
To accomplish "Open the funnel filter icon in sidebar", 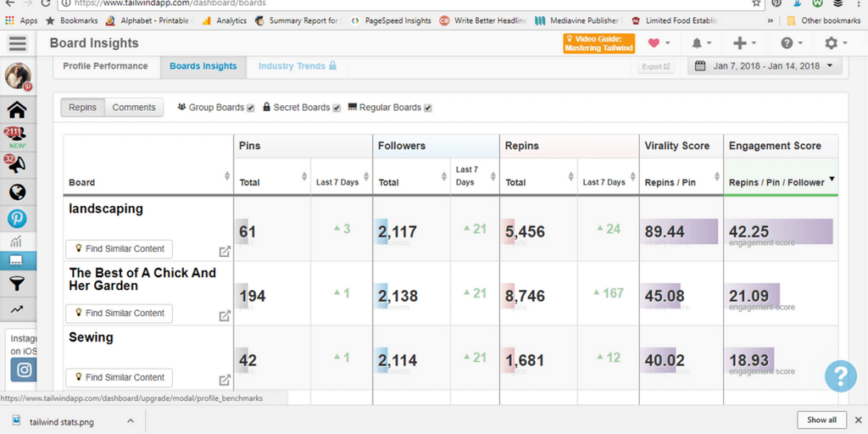I will [x=17, y=285].
